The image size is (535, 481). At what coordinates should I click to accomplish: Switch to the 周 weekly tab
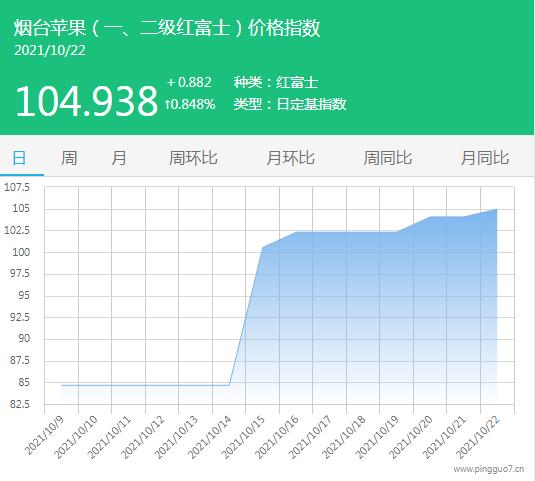tap(69, 158)
